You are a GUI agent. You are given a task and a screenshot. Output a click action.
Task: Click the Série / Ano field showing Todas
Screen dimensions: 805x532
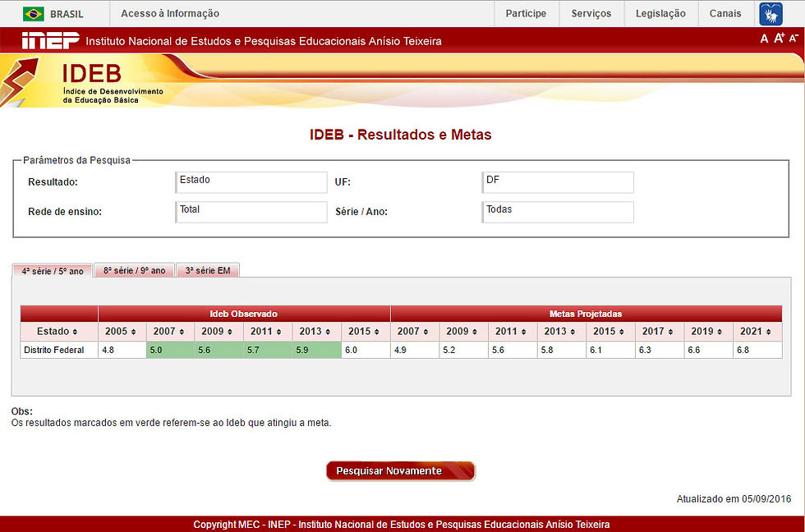point(558,212)
